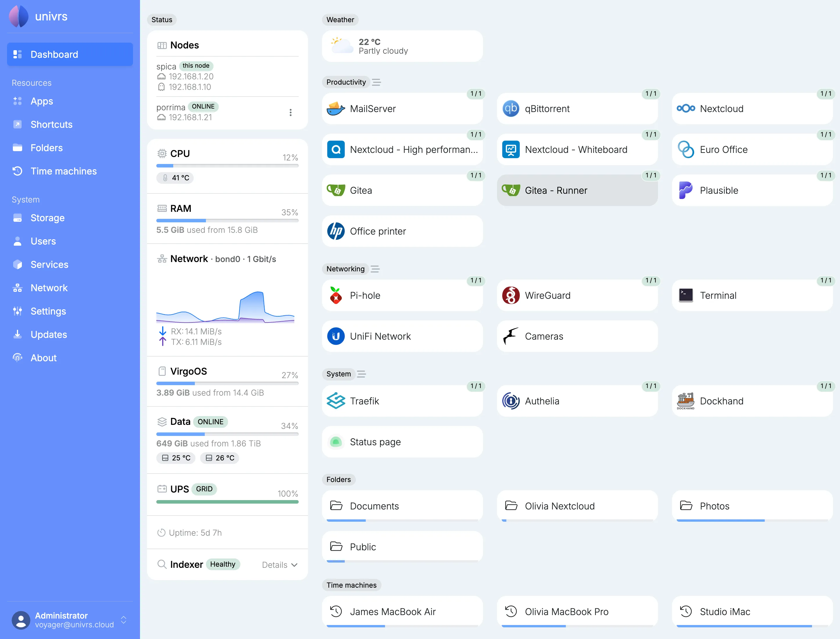Open Updates in the sidebar
The image size is (840, 639).
(x=70, y=335)
